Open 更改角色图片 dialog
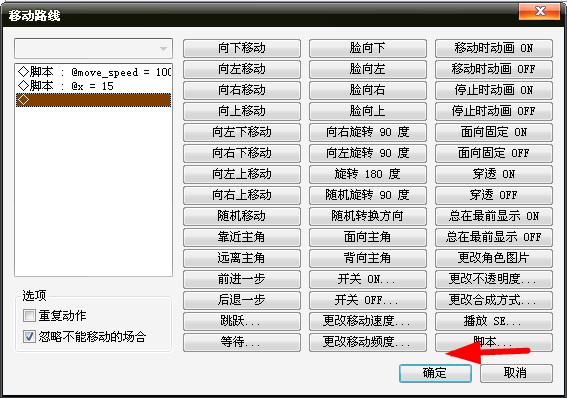The height and width of the screenshot is (398, 567). 494,258
